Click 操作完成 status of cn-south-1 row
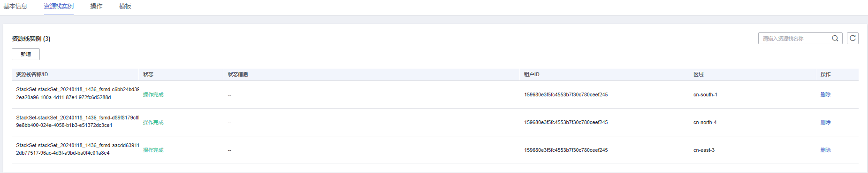 click(x=153, y=94)
